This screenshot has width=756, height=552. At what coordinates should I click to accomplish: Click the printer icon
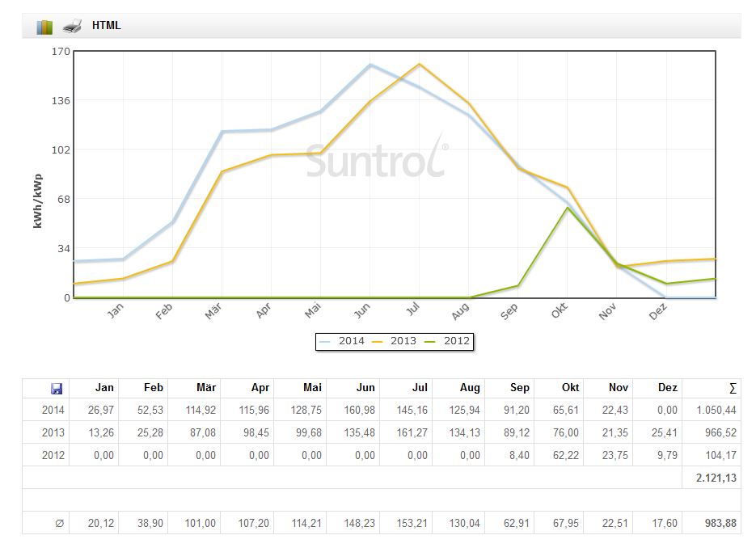coord(72,26)
